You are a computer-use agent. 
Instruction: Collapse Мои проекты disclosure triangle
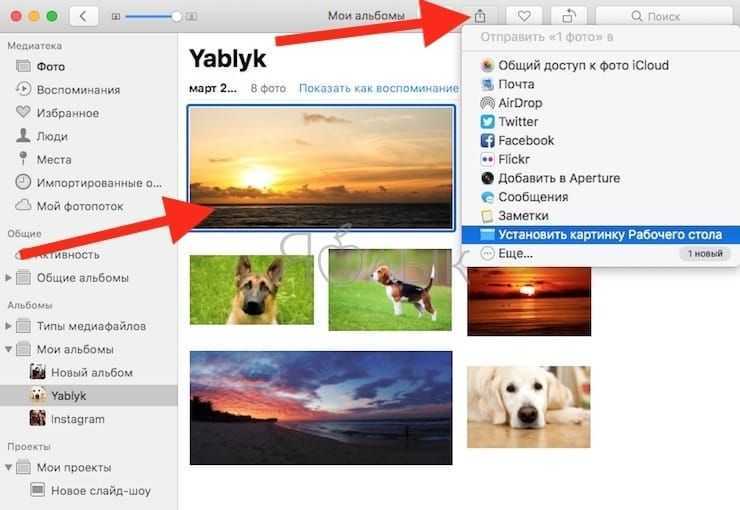[8, 468]
